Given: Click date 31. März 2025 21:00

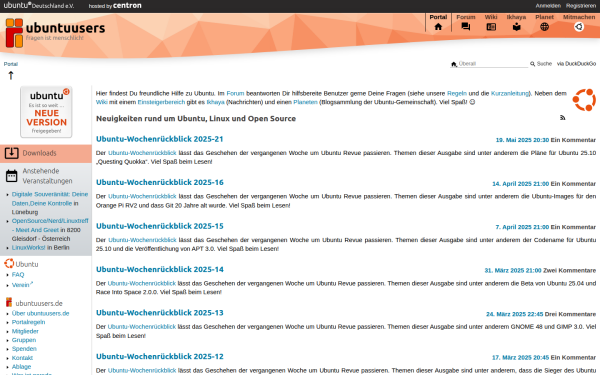Looking at the screenshot, I should pos(513,271).
